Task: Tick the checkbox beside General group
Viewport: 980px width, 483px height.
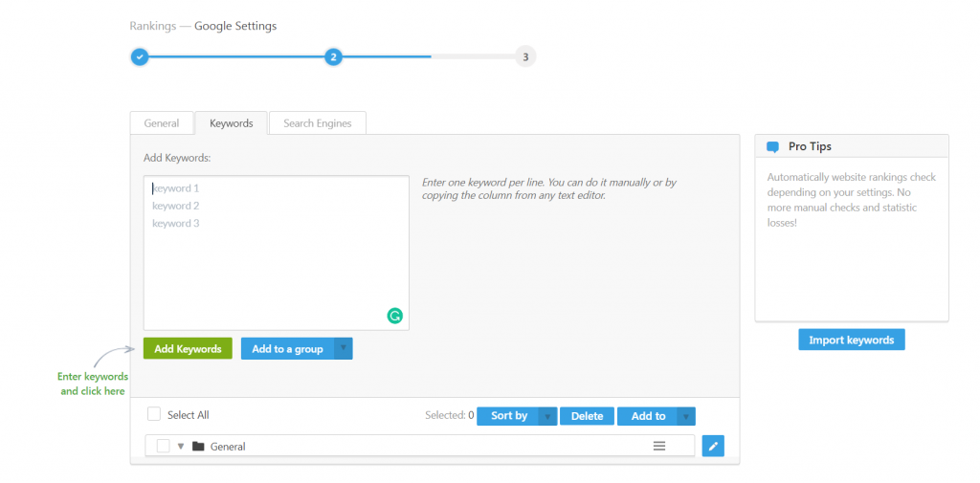Action: [x=163, y=446]
